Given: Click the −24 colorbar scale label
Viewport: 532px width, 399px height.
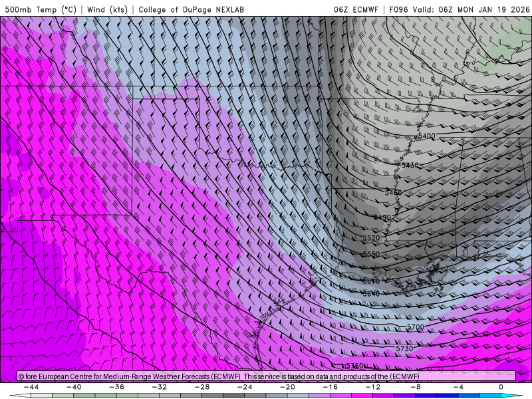Looking at the screenshot, I should [245, 387].
